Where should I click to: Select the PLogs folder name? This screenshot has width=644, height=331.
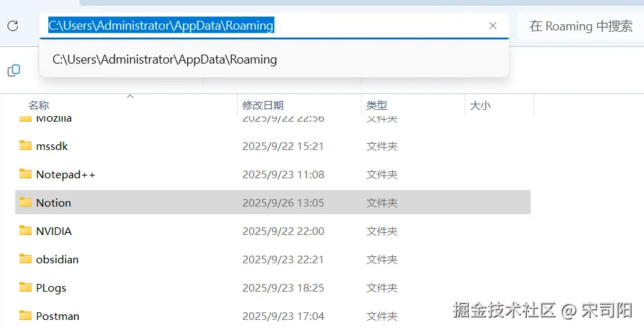(x=51, y=288)
